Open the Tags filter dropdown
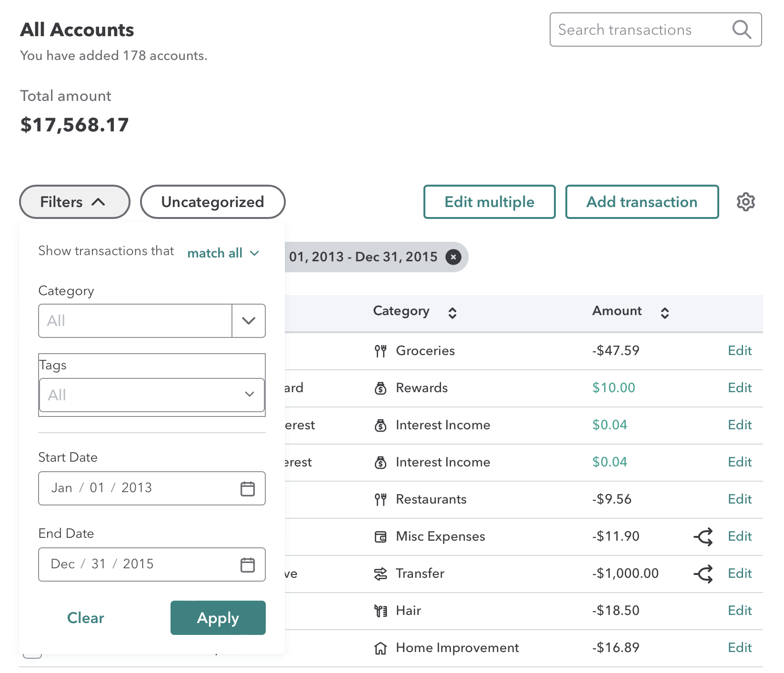Screen dimensions: 784x673 pyautogui.click(x=151, y=395)
